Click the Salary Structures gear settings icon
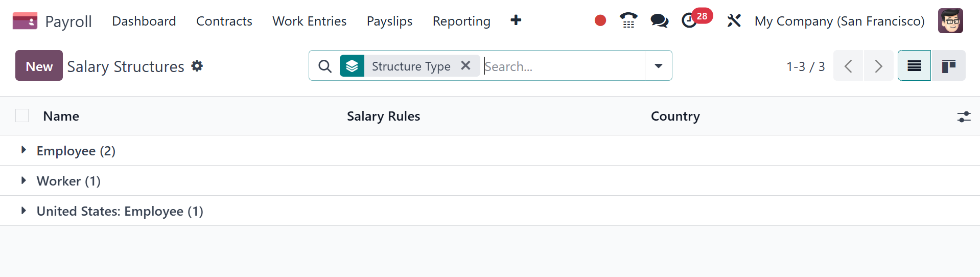The height and width of the screenshot is (277, 980). coord(197,66)
